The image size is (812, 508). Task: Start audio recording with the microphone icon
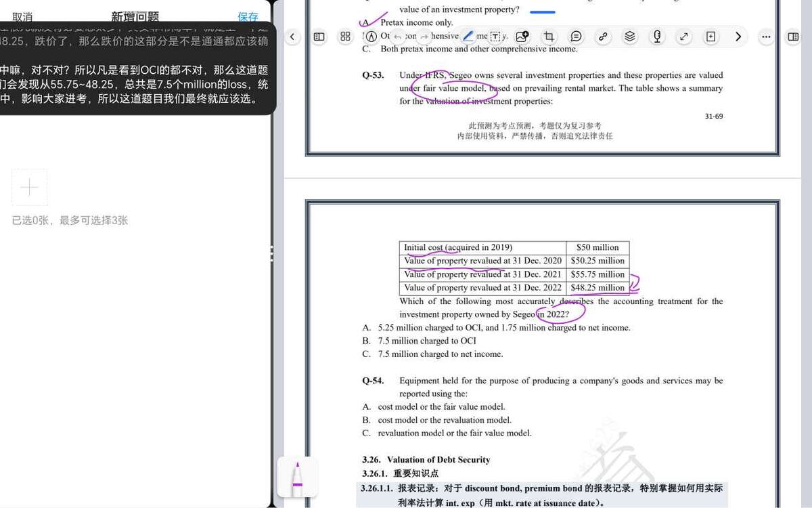pyautogui.click(x=657, y=37)
